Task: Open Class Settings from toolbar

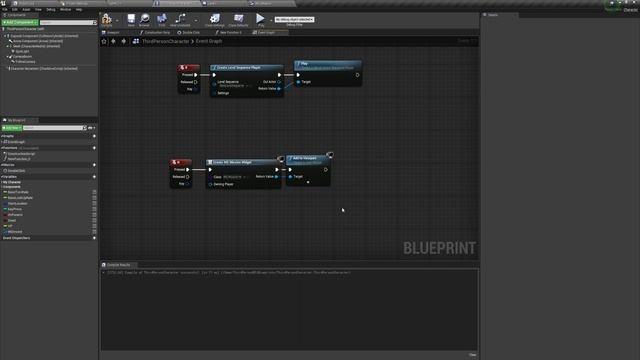Action: tap(215, 19)
